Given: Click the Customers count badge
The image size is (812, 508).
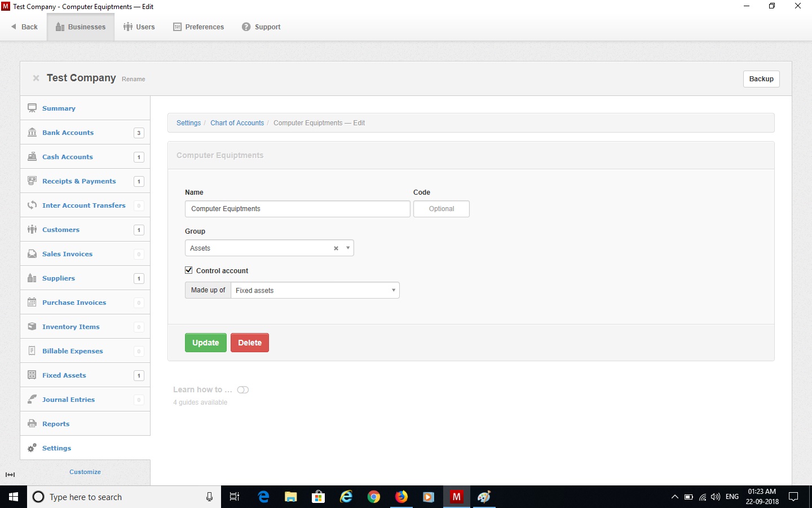Looking at the screenshot, I should [x=139, y=230].
